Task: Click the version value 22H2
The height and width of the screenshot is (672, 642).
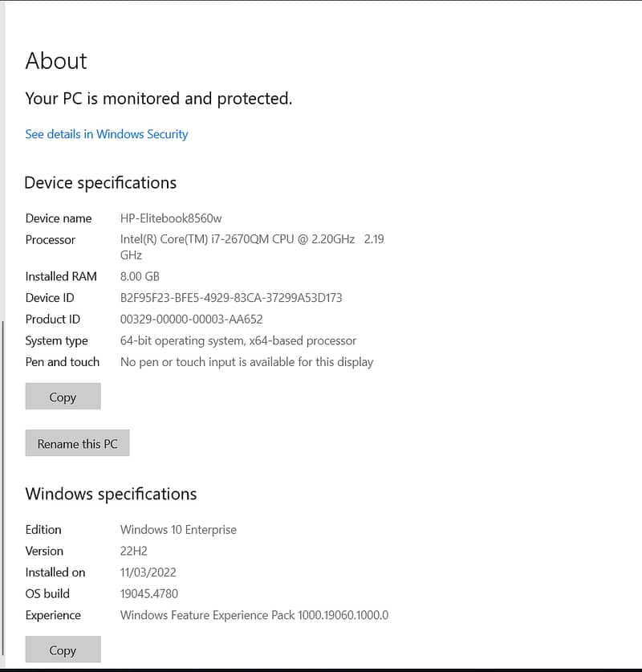Action: pyautogui.click(x=134, y=552)
